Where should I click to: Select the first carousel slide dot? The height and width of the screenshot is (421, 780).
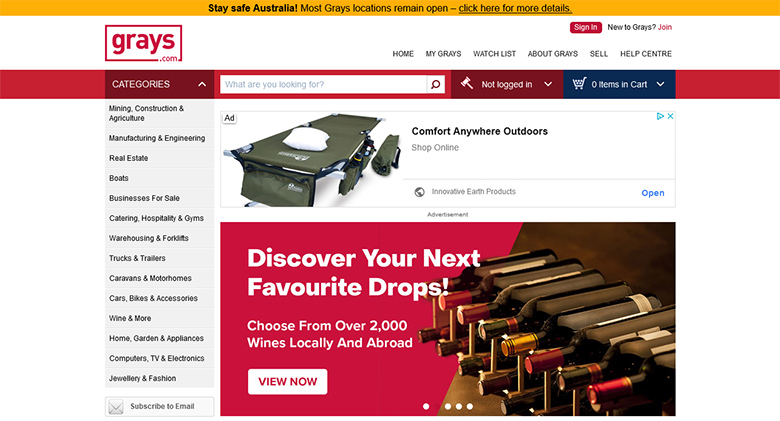[426, 407]
